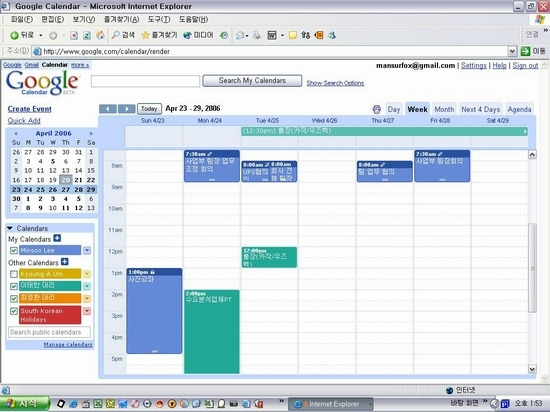Open the Manage calendars link
The image size is (550, 412).
(x=68, y=345)
